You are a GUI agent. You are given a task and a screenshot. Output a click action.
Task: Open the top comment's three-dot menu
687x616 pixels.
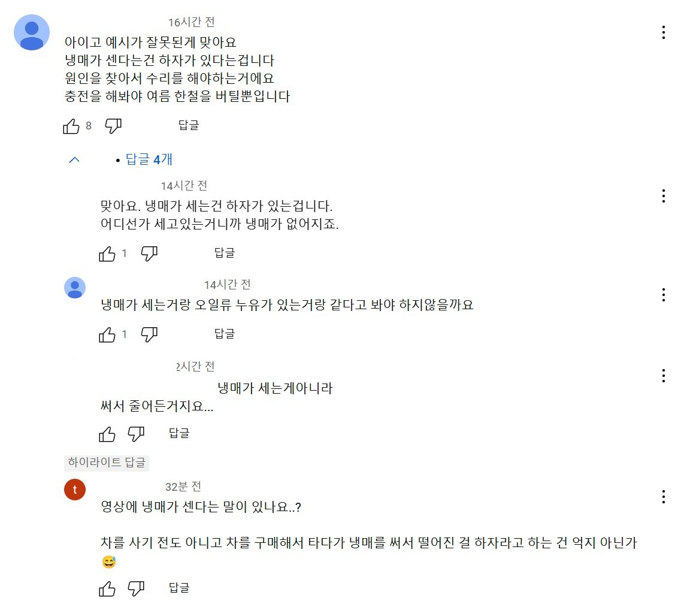point(663,32)
